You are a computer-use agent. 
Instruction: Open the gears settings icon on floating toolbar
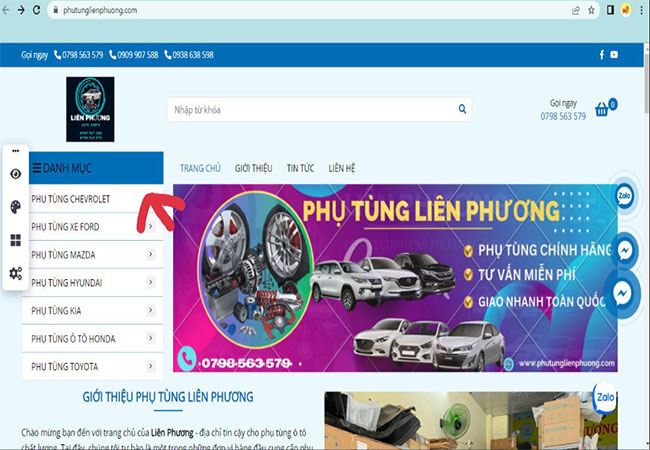[16, 273]
